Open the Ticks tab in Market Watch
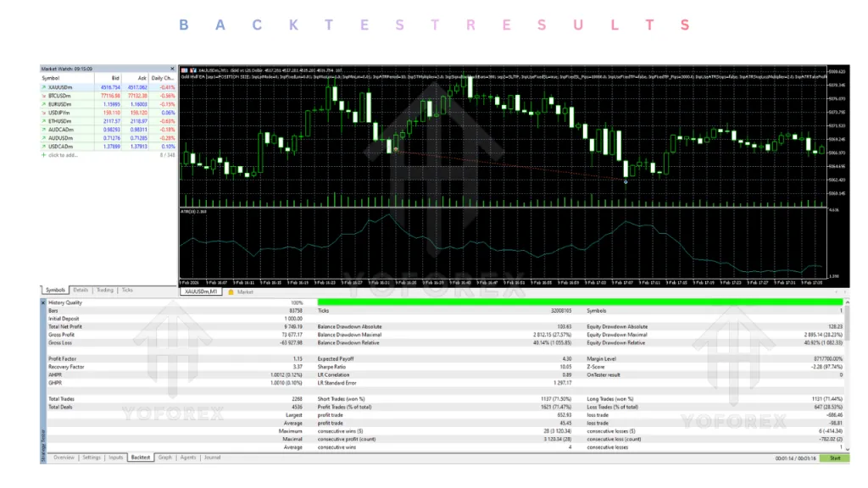The image size is (868, 488). pyautogui.click(x=127, y=290)
